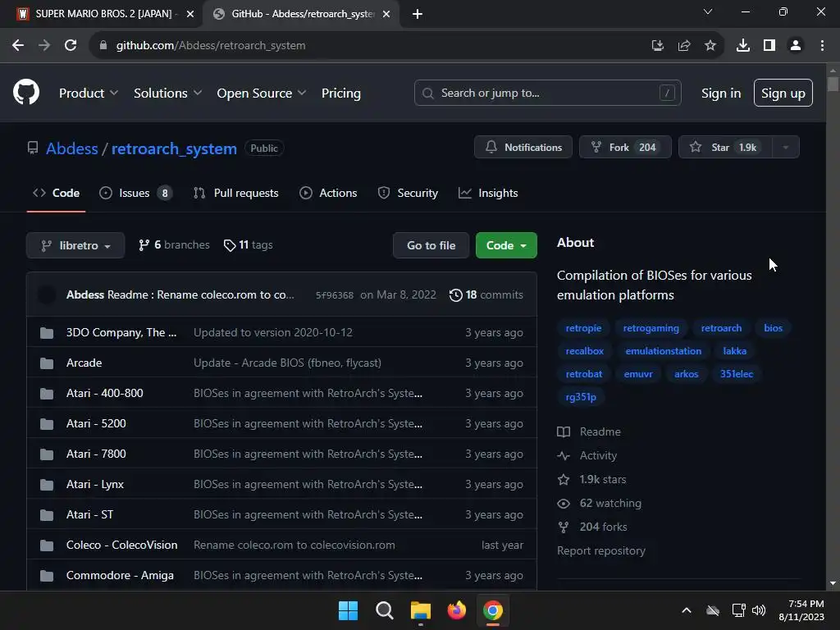Screen dimensions: 840x630
Task: Click the emulationstation topic tag
Action: (x=663, y=351)
